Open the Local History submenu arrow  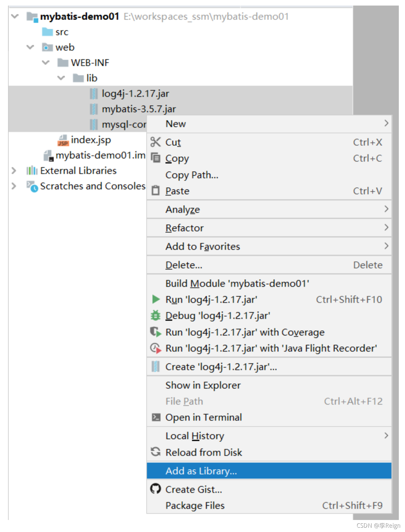(386, 435)
